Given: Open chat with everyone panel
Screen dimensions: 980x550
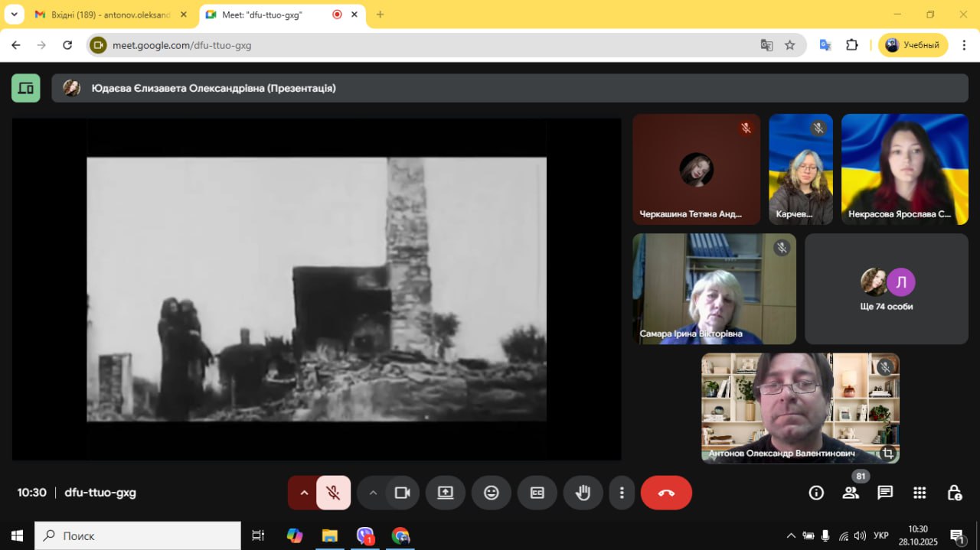Looking at the screenshot, I should point(885,493).
